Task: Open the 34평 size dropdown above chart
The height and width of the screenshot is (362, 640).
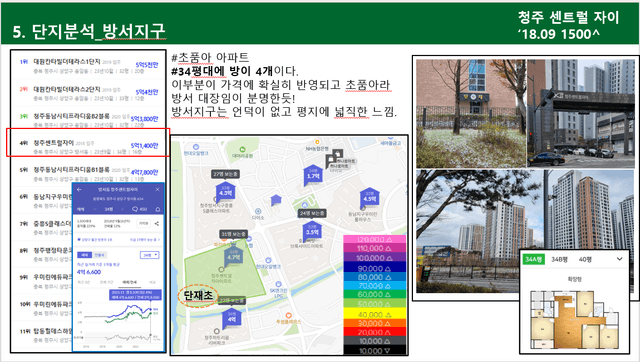Action: click(150, 255)
